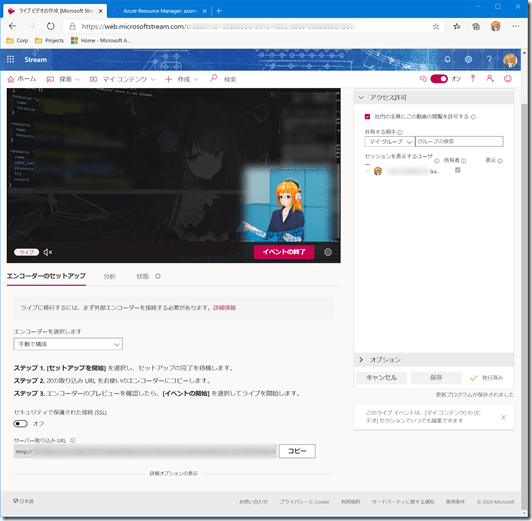Click the info icon after company-wide permission text
Image resolution: width=532 pixels, height=521 pixels.
(473, 117)
